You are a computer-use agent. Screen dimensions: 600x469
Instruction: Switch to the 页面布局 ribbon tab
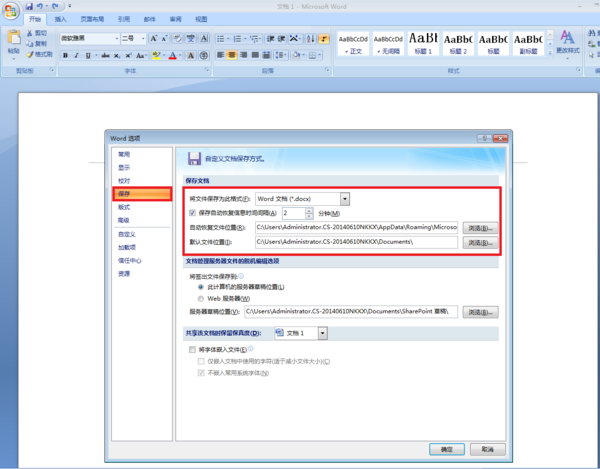coord(92,19)
